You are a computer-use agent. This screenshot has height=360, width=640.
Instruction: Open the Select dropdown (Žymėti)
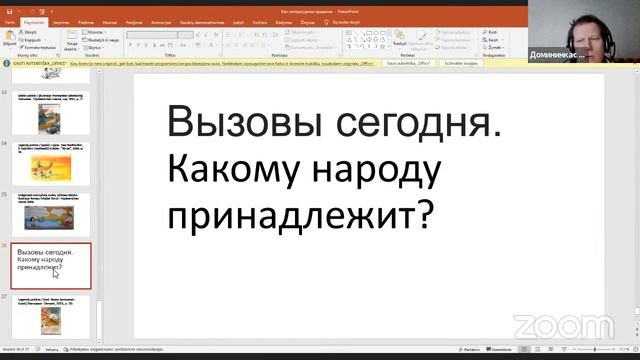(493, 48)
